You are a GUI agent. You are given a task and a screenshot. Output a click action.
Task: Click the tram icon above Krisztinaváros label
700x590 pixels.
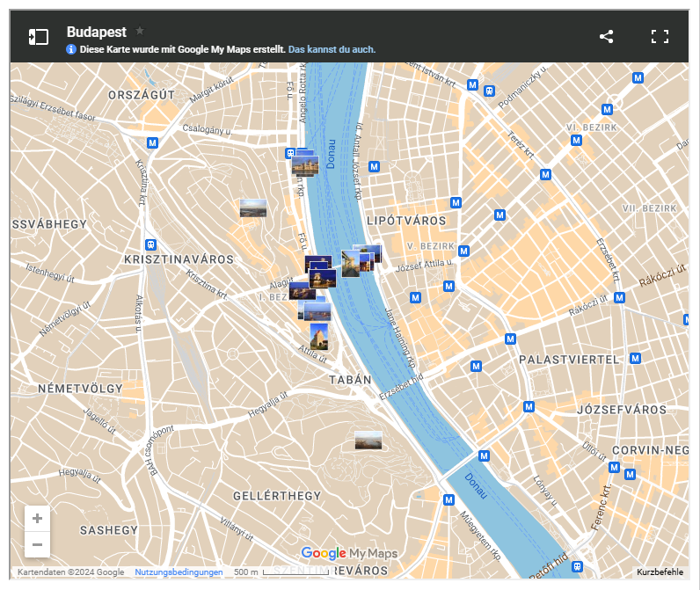click(151, 244)
